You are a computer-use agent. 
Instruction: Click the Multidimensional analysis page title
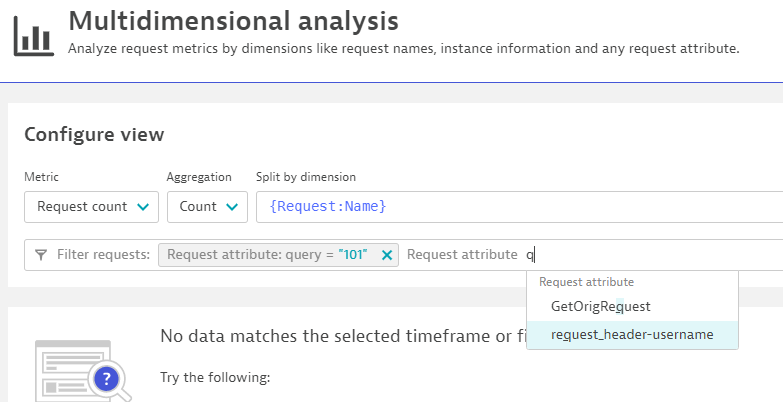pos(232,20)
